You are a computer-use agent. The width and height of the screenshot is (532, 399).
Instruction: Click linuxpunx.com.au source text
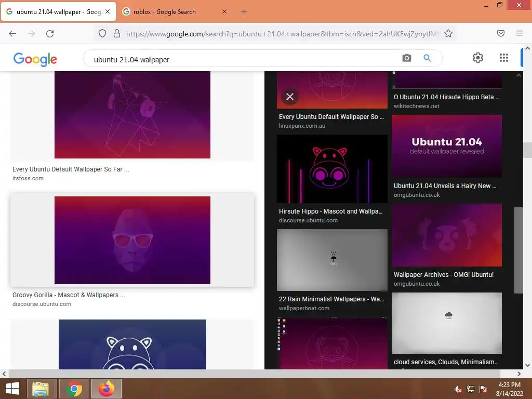click(302, 126)
